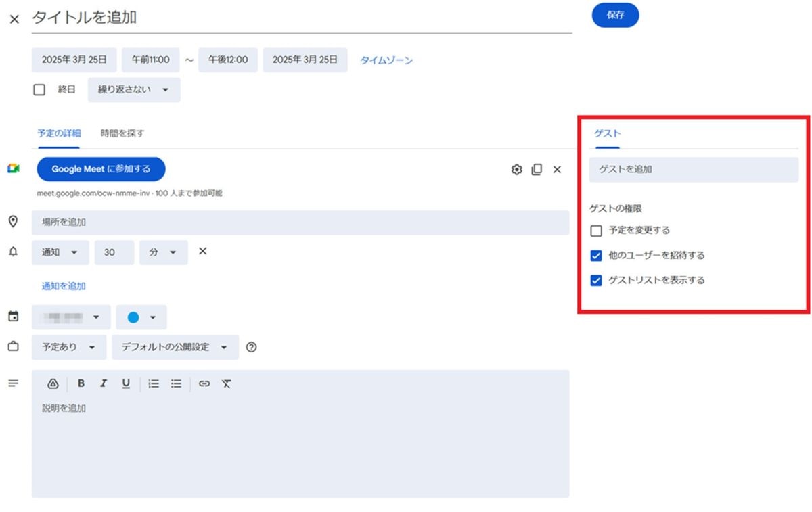This screenshot has height=512, width=812.
Task: Attach a Google Drive file
Action: (x=53, y=383)
